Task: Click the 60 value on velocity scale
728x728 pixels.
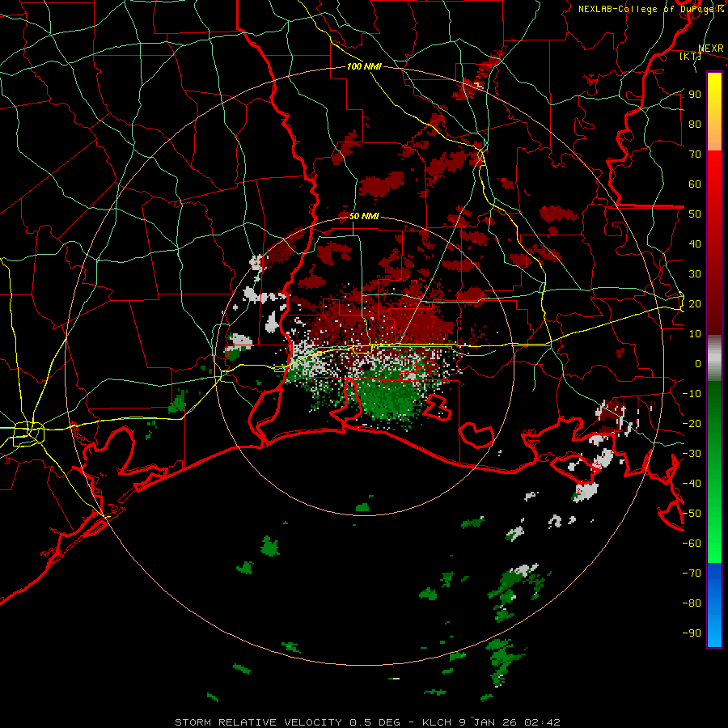Action: (x=695, y=184)
